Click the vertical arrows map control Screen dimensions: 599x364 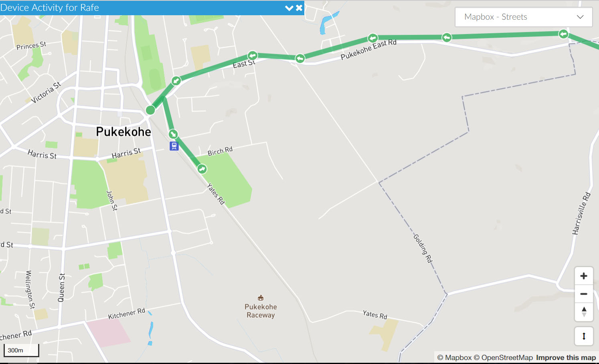coord(584,336)
